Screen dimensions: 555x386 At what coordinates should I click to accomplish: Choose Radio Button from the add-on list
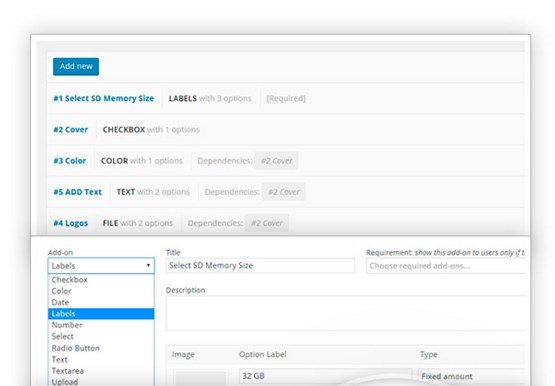tap(101, 348)
